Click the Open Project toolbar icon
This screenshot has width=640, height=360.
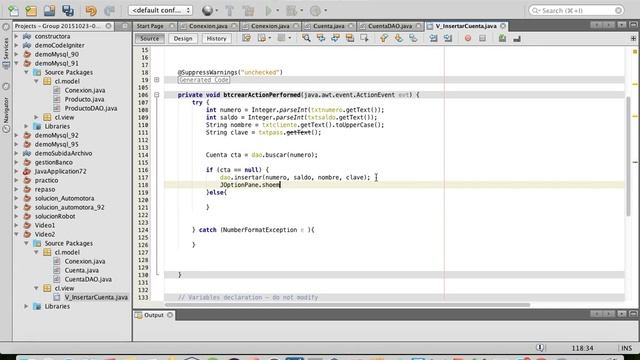(x=49, y=11)
